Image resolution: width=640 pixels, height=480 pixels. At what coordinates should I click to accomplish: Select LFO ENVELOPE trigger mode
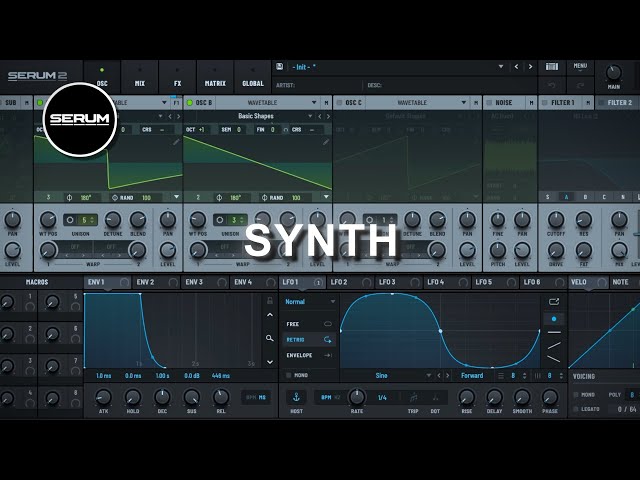point(309,356)
